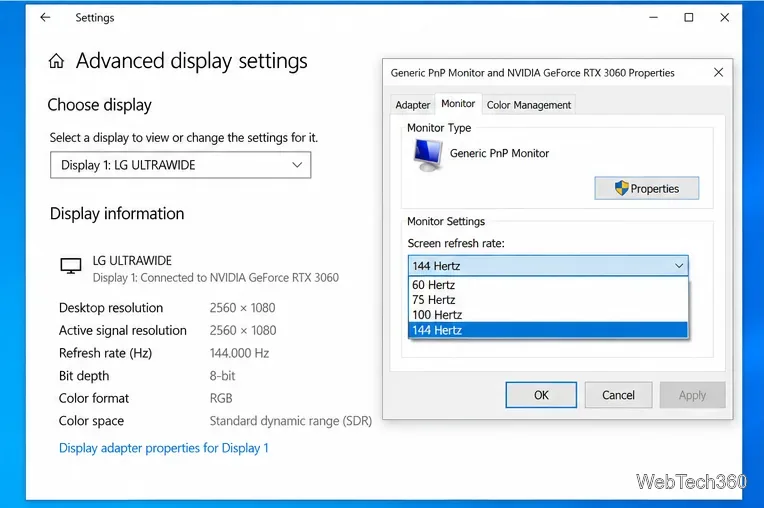
Task: Click the Choose display heading
Action: [x=99, y=105]
